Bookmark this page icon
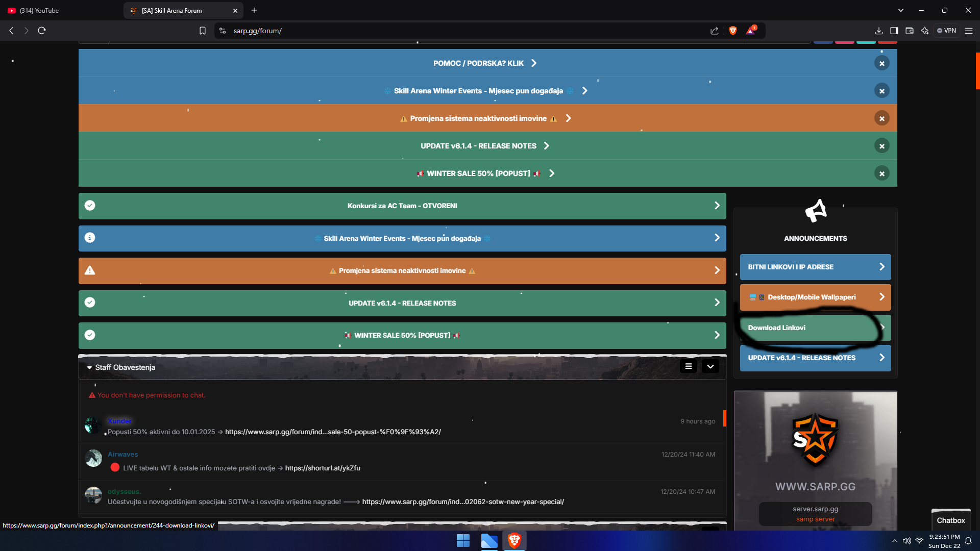 [203, 31]
